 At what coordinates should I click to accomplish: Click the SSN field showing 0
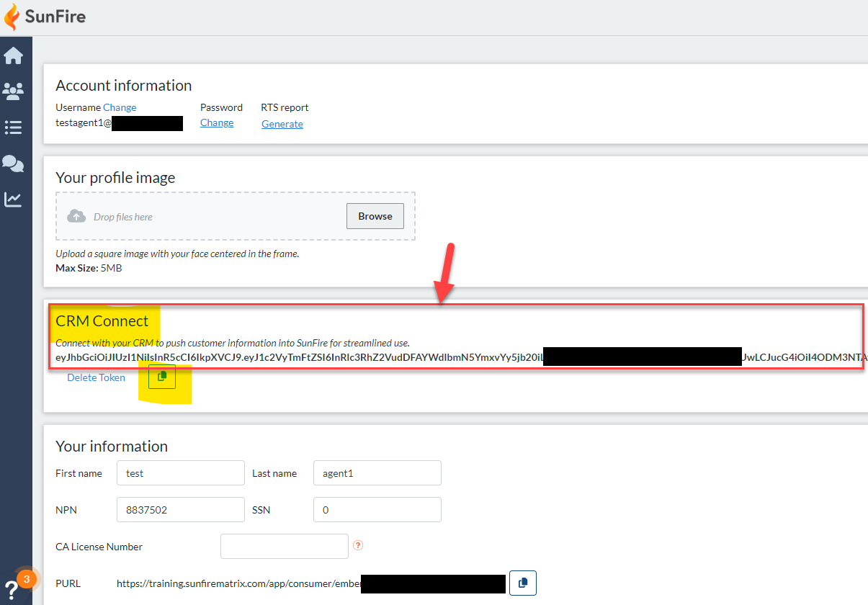377,509
